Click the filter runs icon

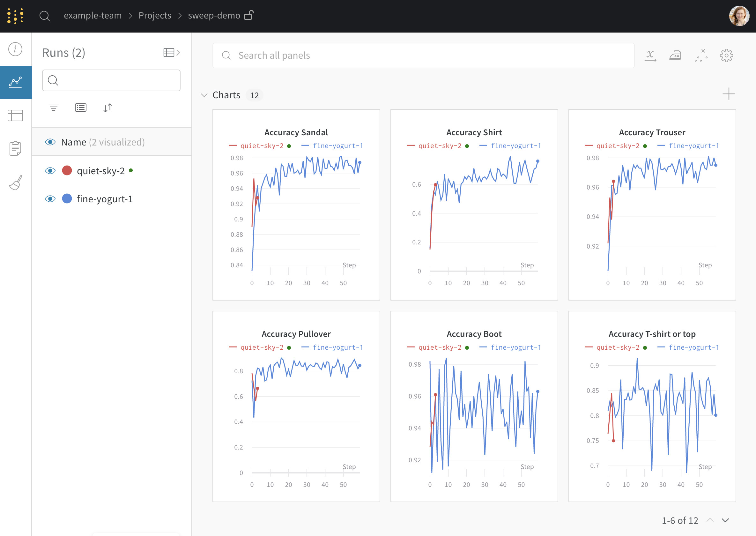coord(54,108)
